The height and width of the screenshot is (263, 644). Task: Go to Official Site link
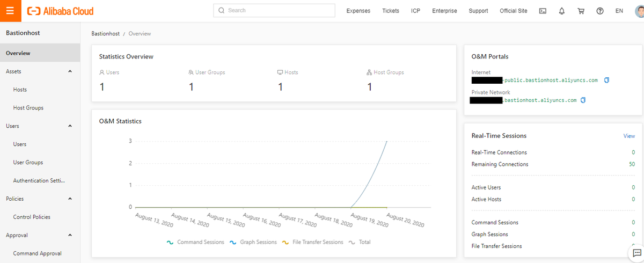(514, 11)
